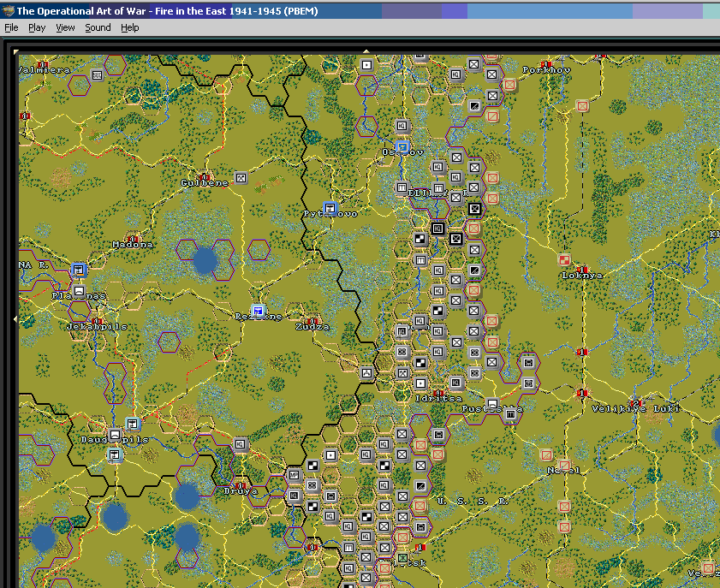Viewport: 720px width, 588px height.
Task: Open the View menu
Action: pos(65,27)
